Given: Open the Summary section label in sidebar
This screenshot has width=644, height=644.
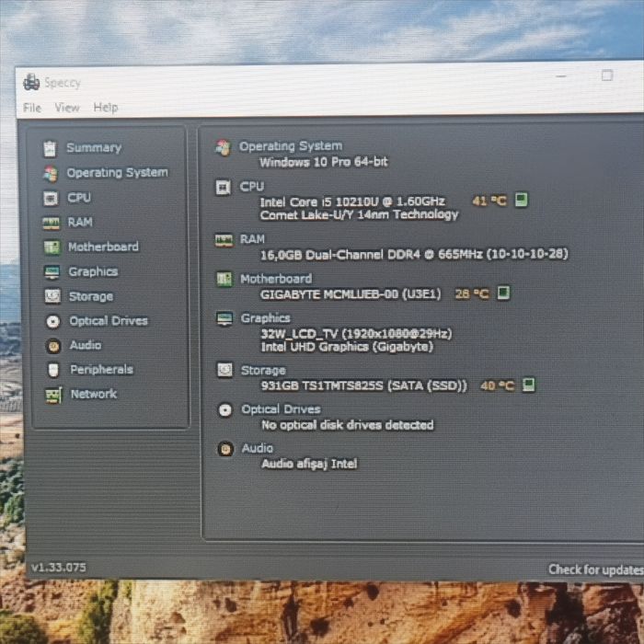Looking at the screenshot, I should point(94,148).
